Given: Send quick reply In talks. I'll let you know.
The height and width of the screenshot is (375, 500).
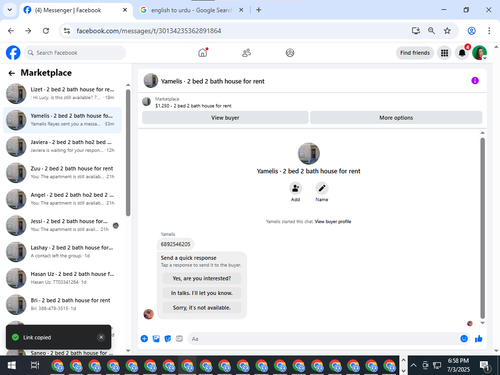Looking at the screenshot, I should click(x=202, y=293).
